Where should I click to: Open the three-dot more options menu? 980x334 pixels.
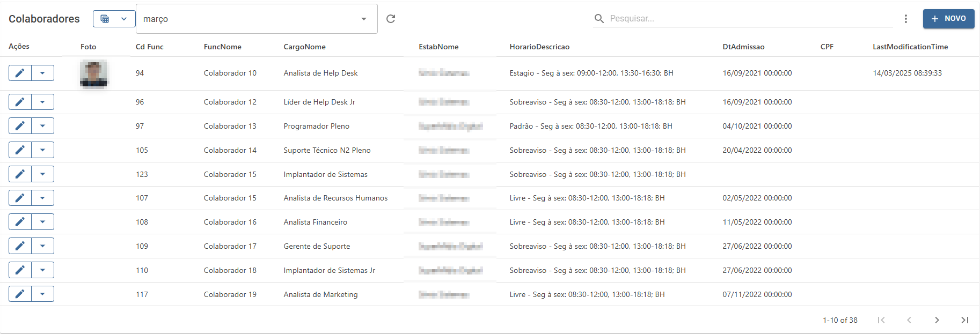906,19
